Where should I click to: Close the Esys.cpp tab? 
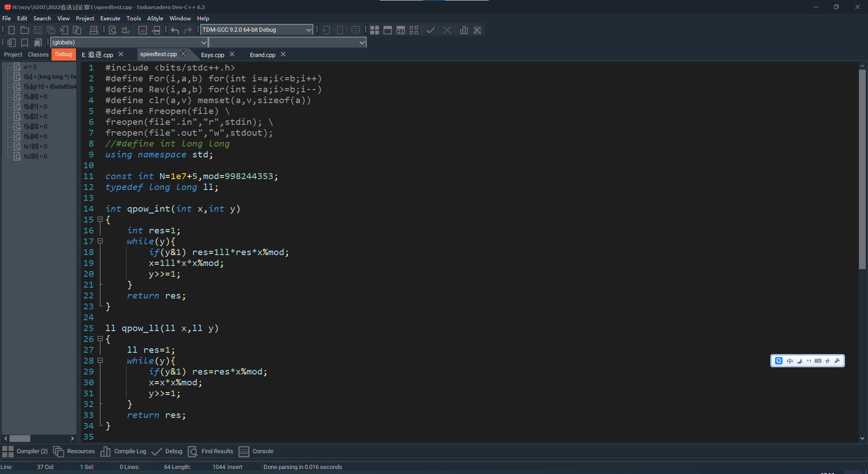coord(232,54)
